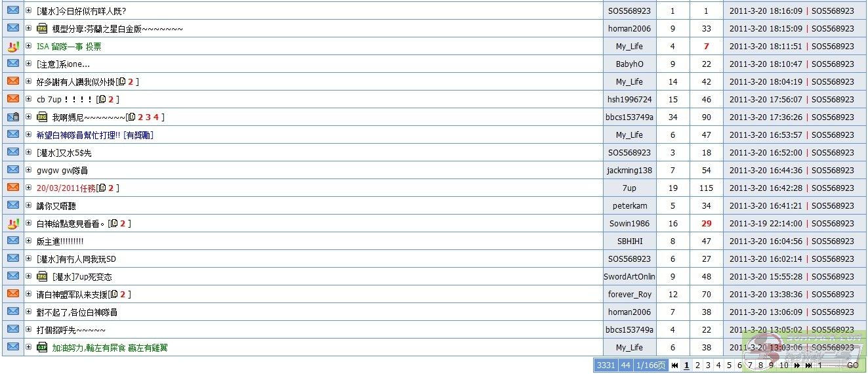Click the GIF icon before 加油努力

pyautogui.click(x=42, y=347)
